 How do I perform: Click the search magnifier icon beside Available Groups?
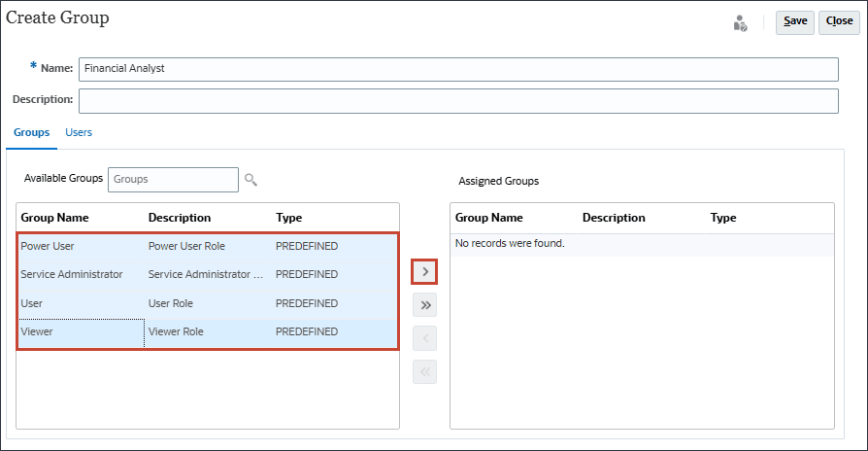pyautogui.click(x=250, y=180)
